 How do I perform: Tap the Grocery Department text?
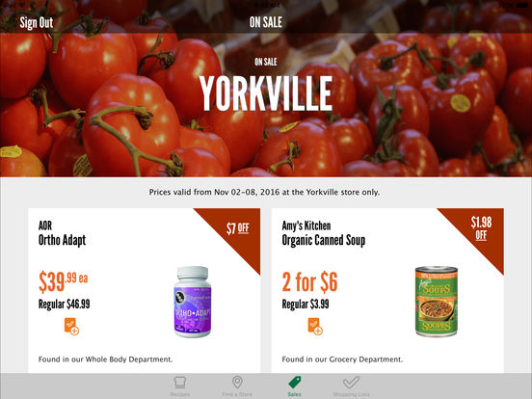(342, 359)
